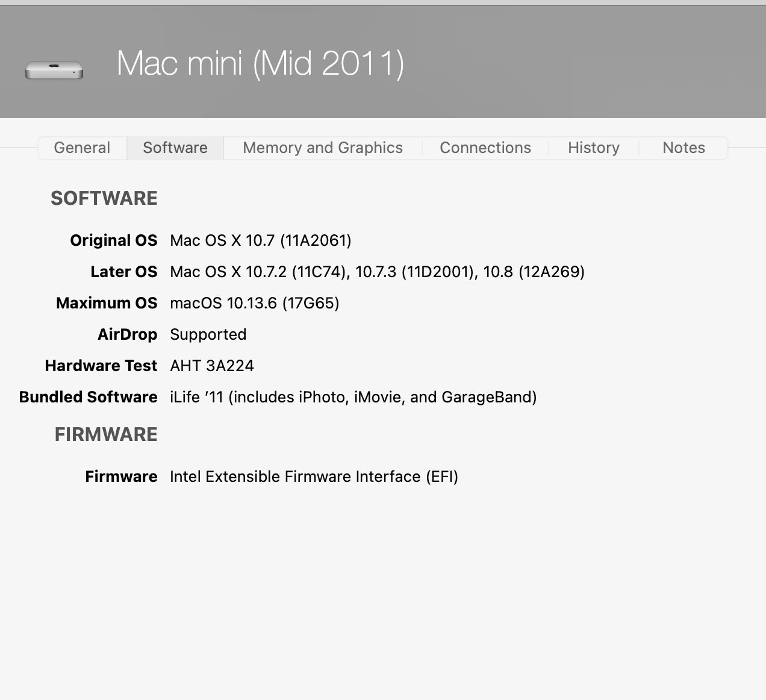Go to the Connections tab
This screenshot has width=766, height=700.
click(485, 148)
